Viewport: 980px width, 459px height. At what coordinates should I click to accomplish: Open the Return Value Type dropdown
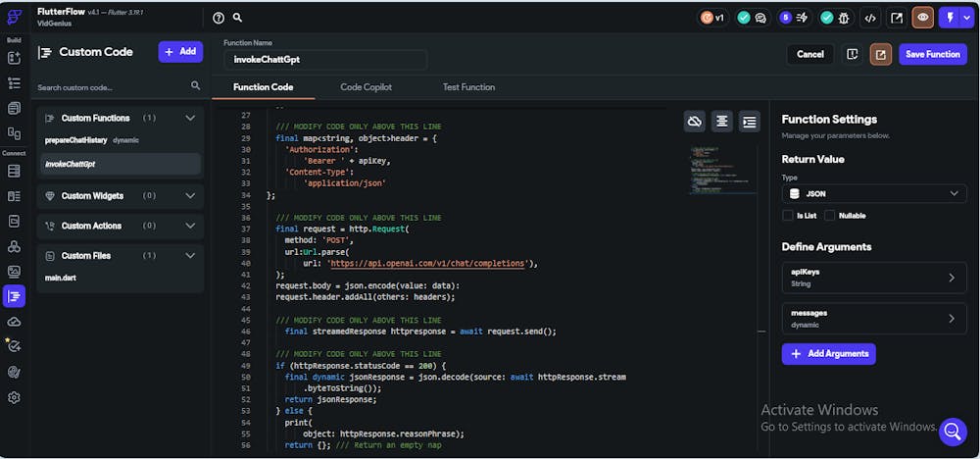[x=874, y=194]
